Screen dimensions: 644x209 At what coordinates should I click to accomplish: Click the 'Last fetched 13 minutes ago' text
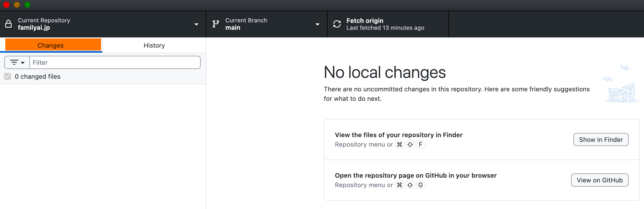pyautogui.click(x=385, y=28)
